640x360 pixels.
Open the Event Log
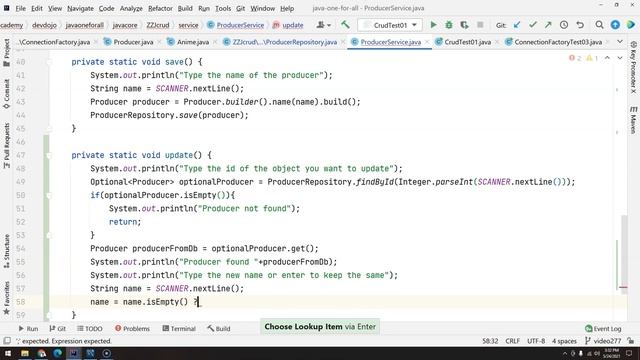[603, 328]
